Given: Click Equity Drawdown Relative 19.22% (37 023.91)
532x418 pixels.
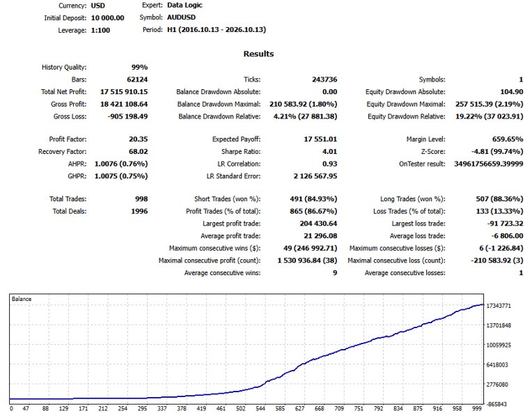Looking at the screenshot, I should 490,116.
